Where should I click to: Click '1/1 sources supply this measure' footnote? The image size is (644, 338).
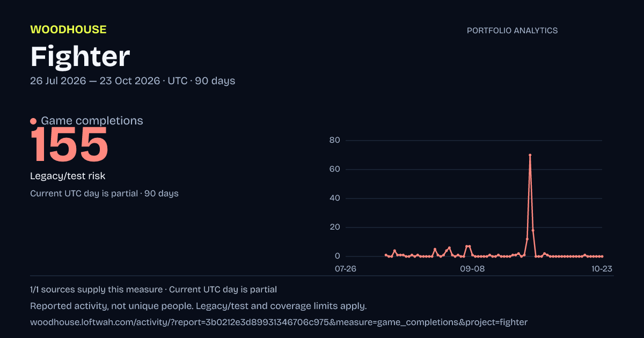click(96, 290)
